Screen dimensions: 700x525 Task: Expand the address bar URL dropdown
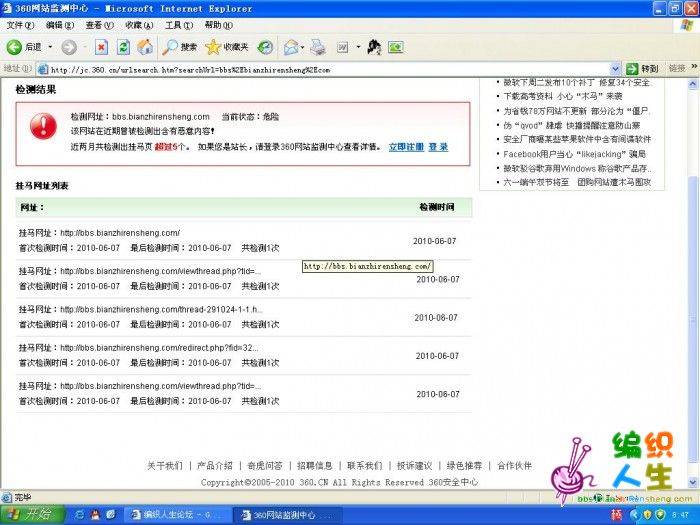(615, 69)
